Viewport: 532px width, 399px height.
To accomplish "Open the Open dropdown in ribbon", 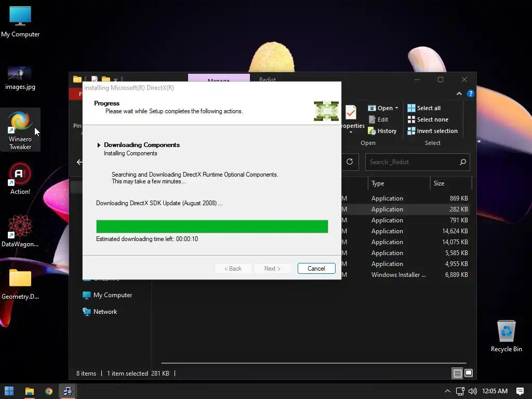I will click(383, 108).
